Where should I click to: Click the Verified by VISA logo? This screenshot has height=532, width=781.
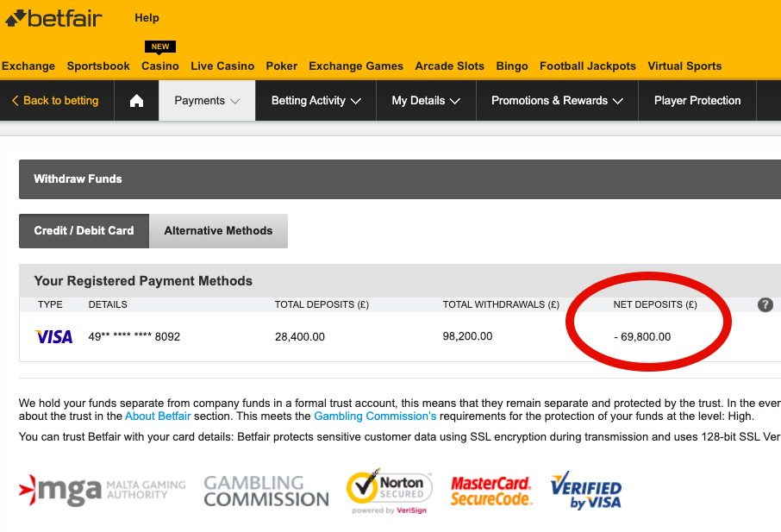click(x=586, y=490)
